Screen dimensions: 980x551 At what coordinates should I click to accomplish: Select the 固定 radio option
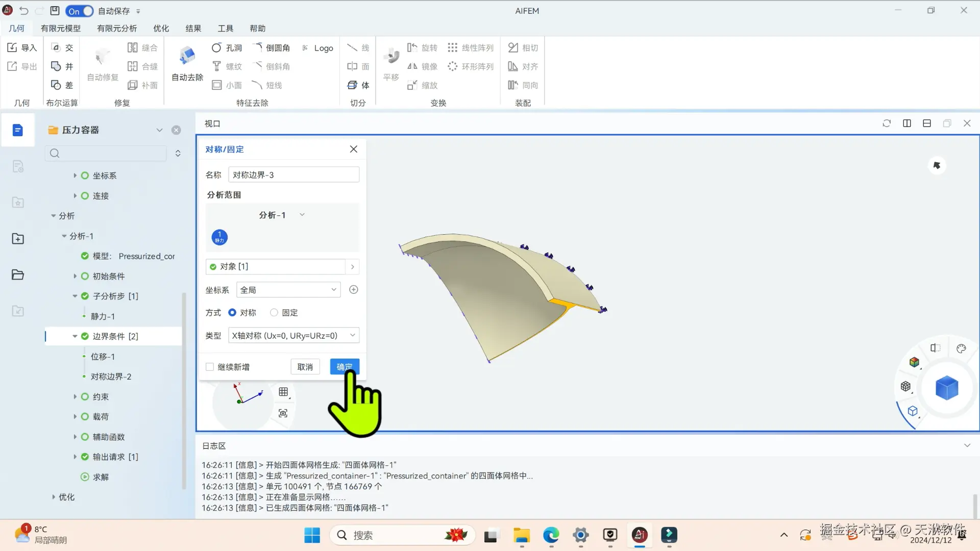[x=274, y=313]
